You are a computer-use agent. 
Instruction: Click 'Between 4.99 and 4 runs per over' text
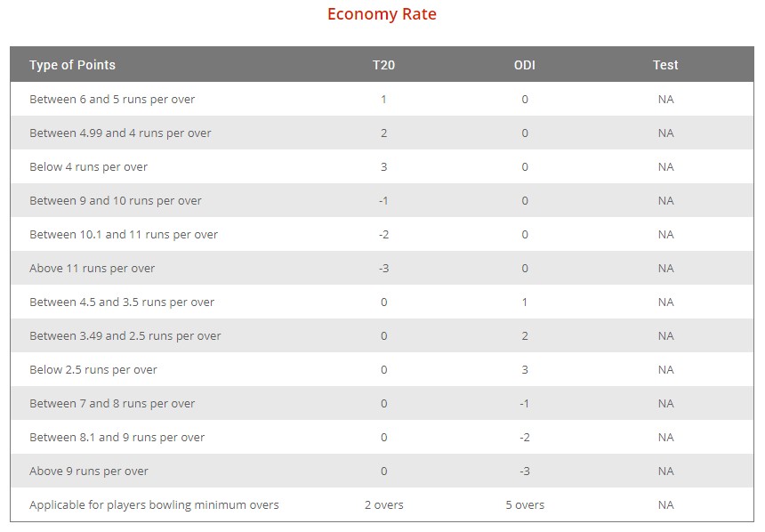click(x=120, y=133)
